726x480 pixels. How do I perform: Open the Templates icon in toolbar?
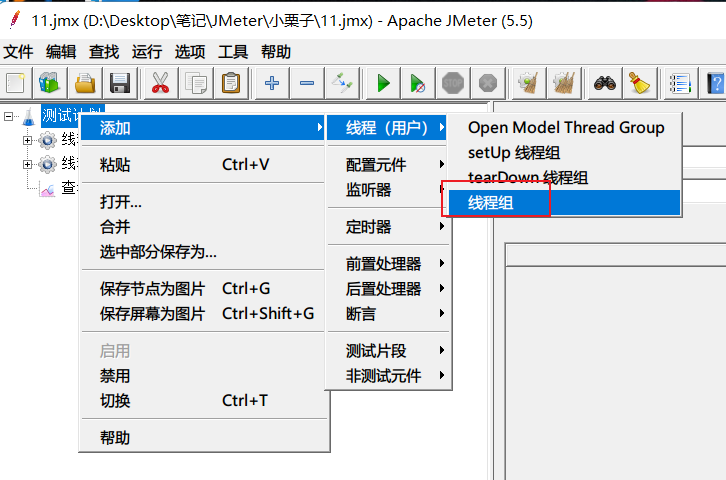[50, 83]
